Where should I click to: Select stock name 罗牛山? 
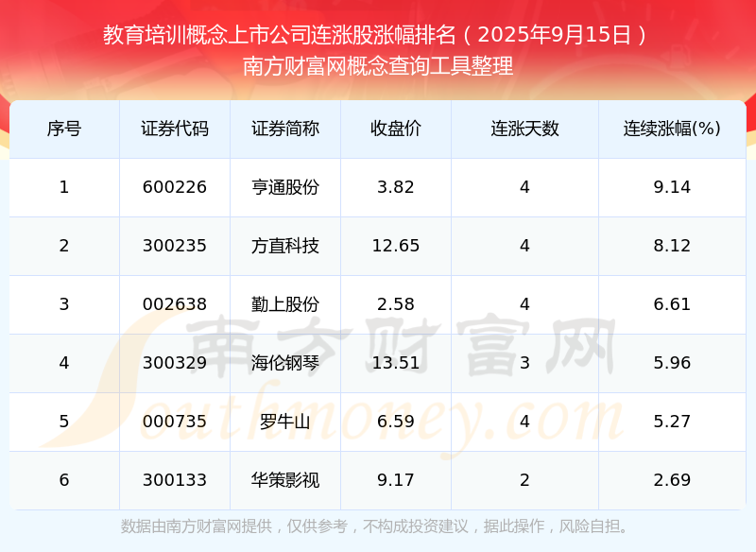click(x=285, y=422)
